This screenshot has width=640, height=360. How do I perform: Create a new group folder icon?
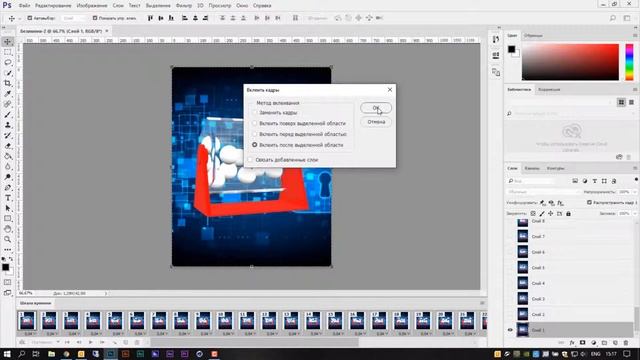tap(604, 343)
